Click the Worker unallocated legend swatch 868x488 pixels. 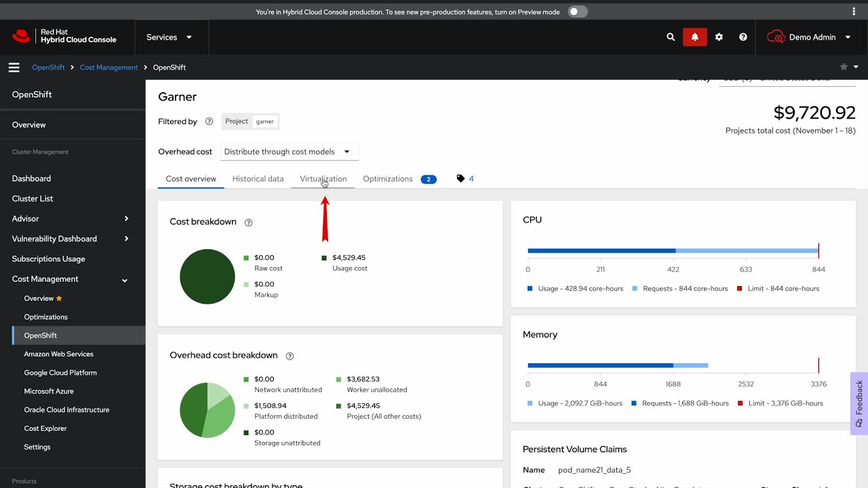(x=338, y=380)
